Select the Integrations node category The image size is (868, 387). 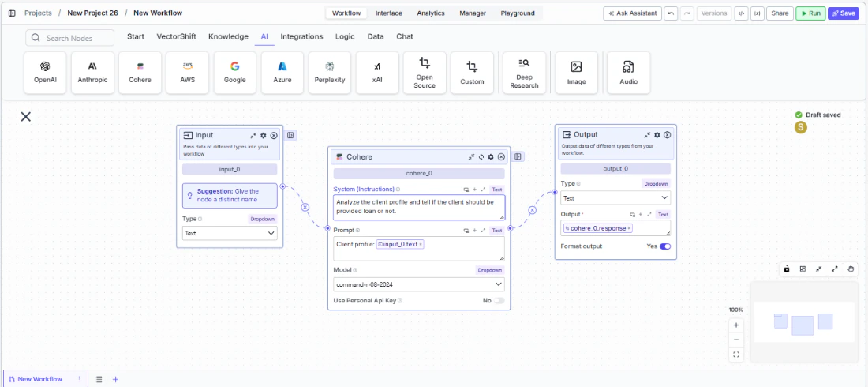(x=301, y=36)
